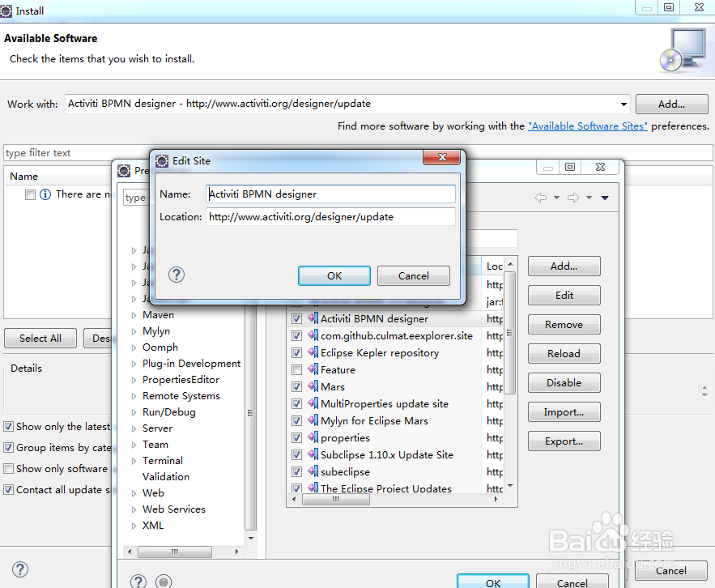The image size is (715, 588).
Task: Click the help icon at Preferences dialog bottom
Action: click(x=138, y=581)
